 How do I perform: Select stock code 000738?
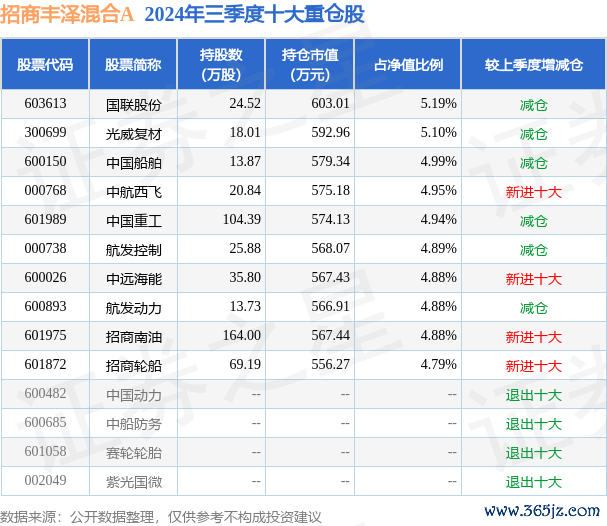coord(45,248)
